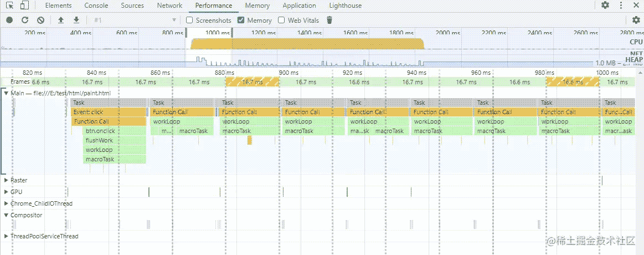Image resolution: width=644 pixels, height=255 pixels.
Task: Click the save profile download icon
Action: (x=76, y=20)
